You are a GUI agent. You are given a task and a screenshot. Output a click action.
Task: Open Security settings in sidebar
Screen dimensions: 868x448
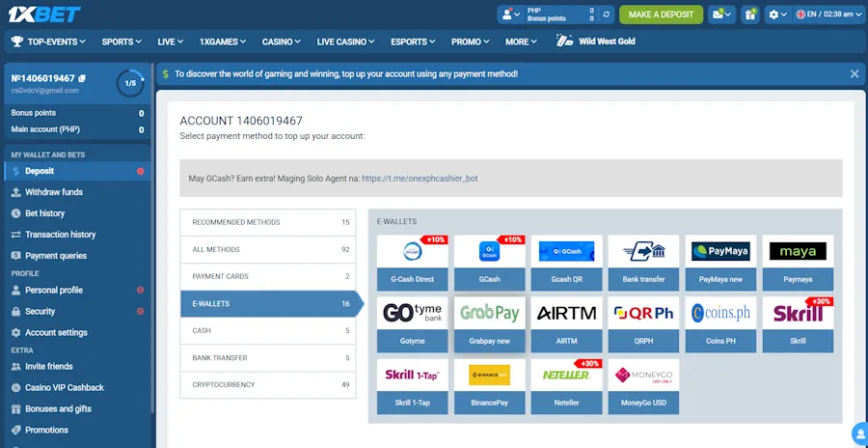coord(77,311)
